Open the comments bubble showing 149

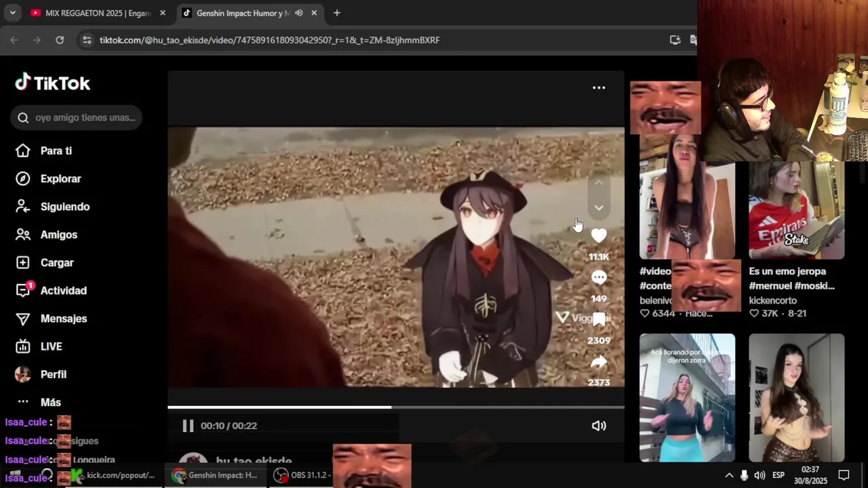tap(599, 278)
